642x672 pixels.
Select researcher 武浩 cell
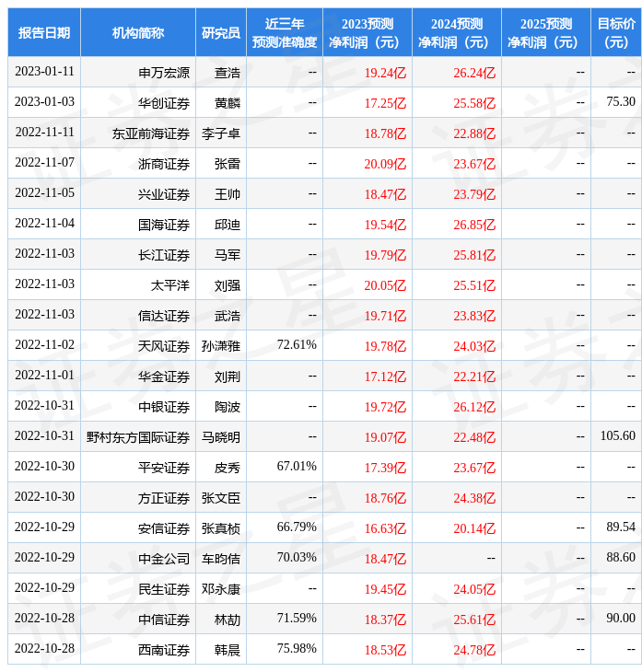(221, 315)
